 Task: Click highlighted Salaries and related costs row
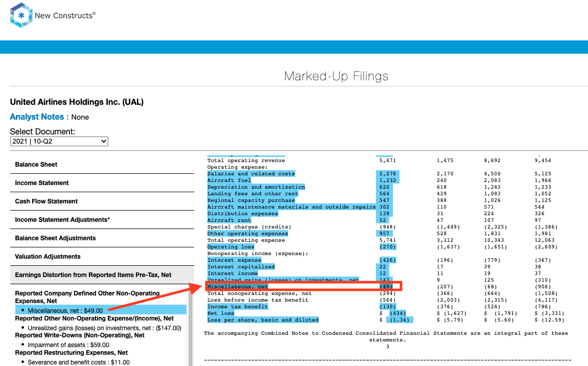(x=251, y=174)
